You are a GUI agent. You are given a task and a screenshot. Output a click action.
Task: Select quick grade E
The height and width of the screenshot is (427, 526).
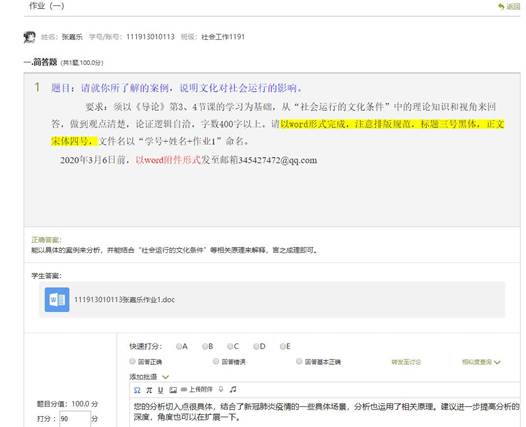(283, 346)
